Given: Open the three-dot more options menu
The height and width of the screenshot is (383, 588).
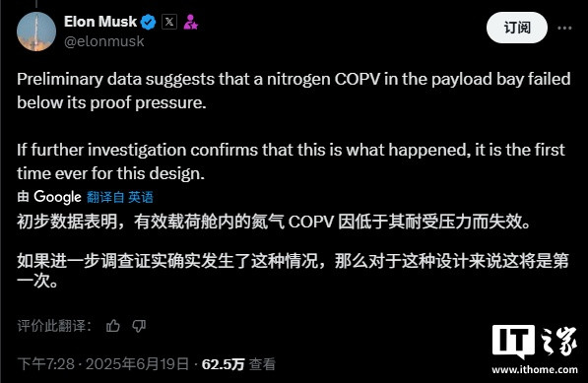Looking at the screenshot, I should [564, 29].
